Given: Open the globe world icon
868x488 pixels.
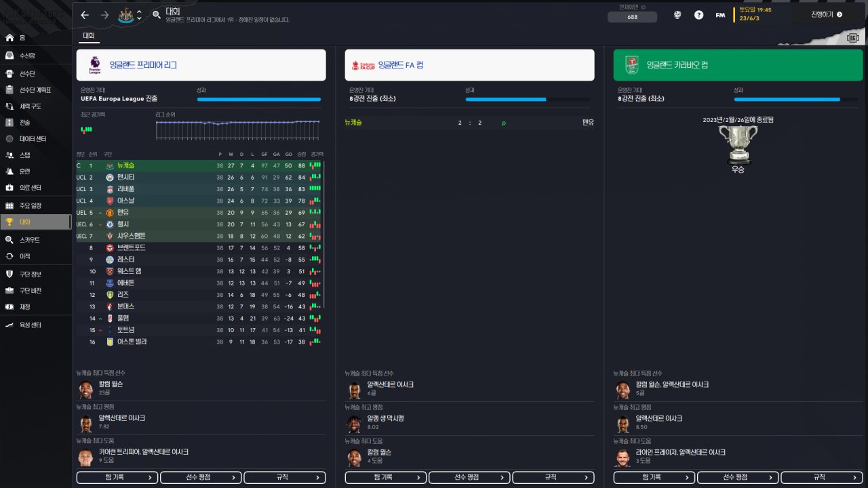Looking at the screenshot, I should [677, 15].
